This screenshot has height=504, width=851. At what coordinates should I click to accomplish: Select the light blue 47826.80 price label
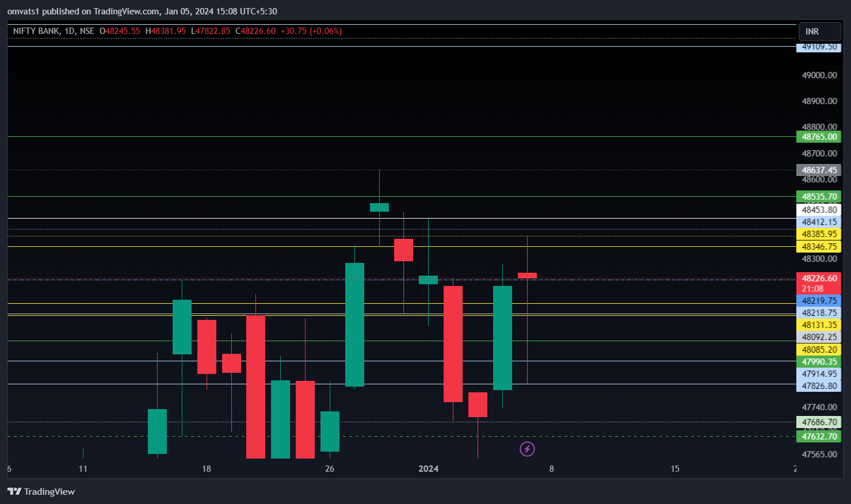[819, 386]
